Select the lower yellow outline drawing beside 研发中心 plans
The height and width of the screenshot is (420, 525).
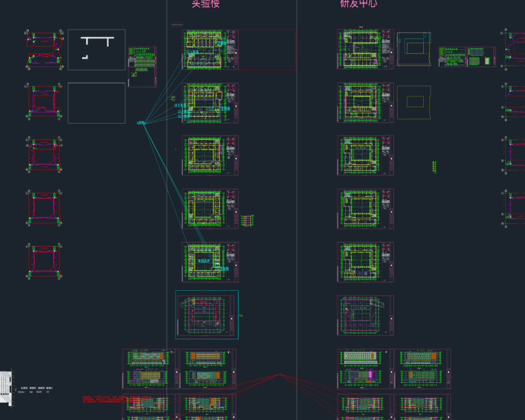pyautogui.click(x=414, y=102)
